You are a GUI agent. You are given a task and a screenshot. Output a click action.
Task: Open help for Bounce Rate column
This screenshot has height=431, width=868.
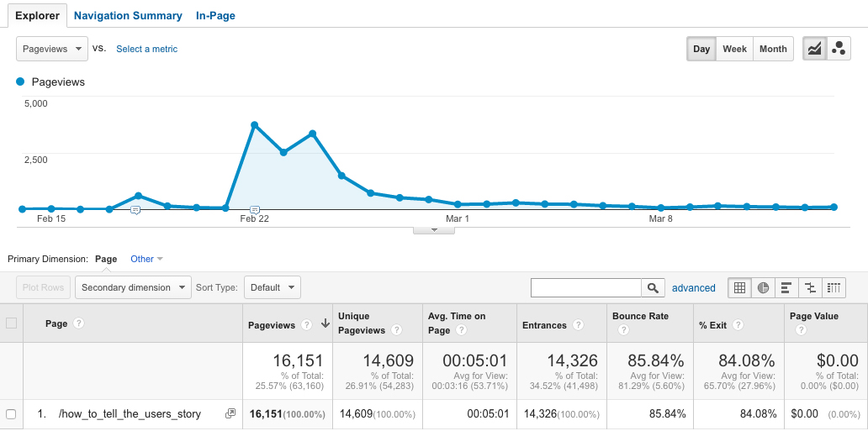pyautogui.click(x=623, y=330)
